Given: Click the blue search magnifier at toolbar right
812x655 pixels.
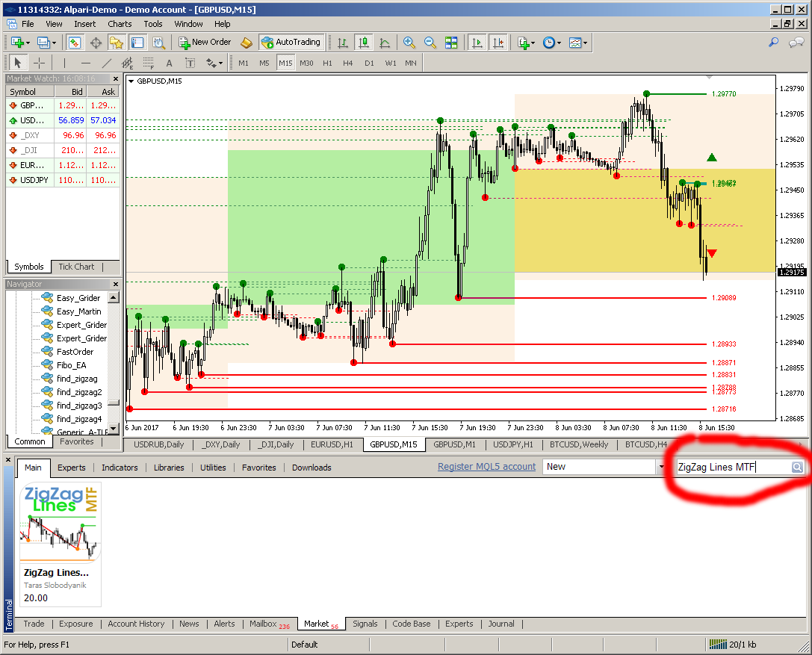Looking at the screenshot, I should point(774,43).
